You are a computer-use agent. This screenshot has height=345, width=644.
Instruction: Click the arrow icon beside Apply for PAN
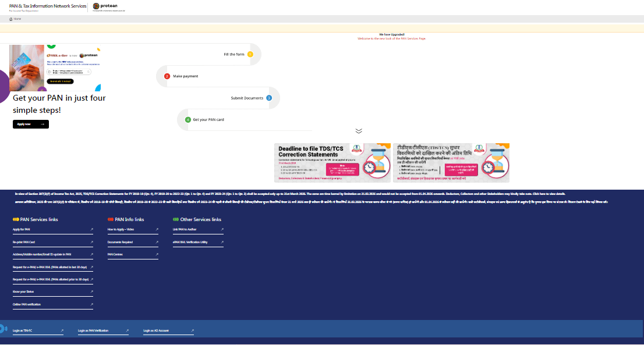click(91, 229)
